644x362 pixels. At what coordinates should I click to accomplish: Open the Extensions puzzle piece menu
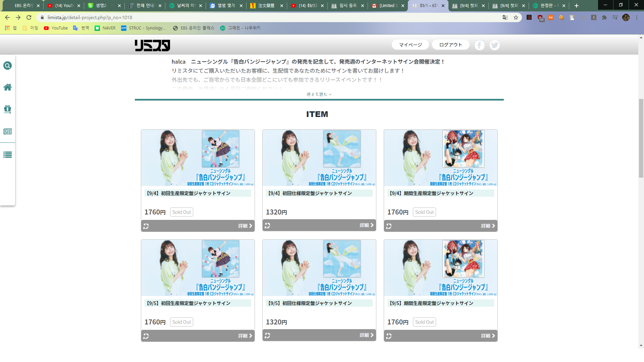pyautogui.click(x=604, y=17)
